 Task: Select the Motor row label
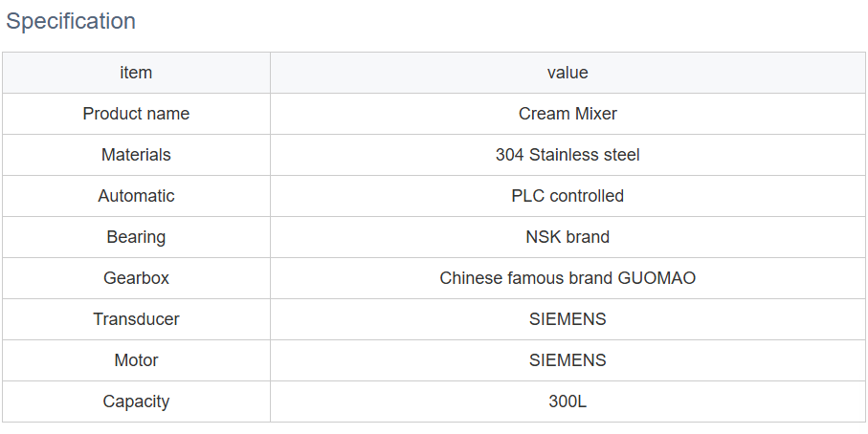[136, 360]
